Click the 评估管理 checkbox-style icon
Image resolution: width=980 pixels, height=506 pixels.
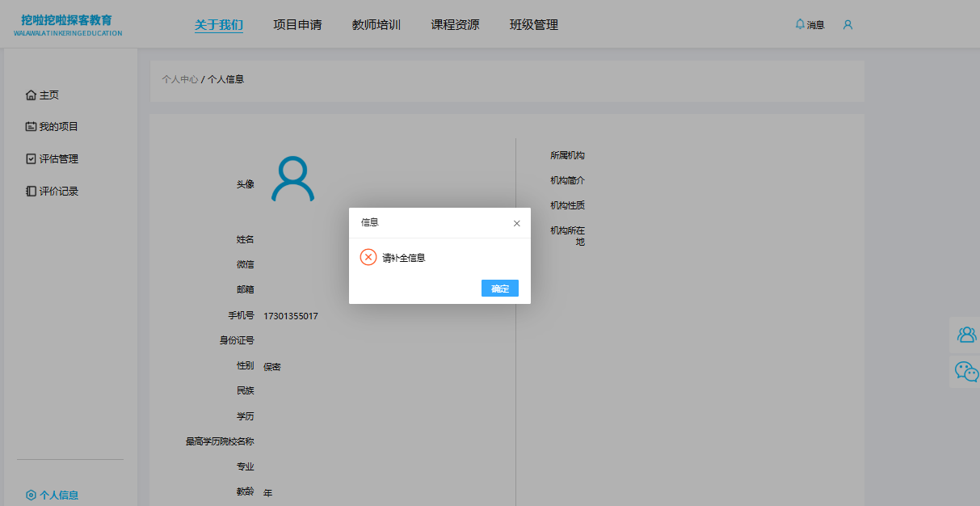(31, 159)
